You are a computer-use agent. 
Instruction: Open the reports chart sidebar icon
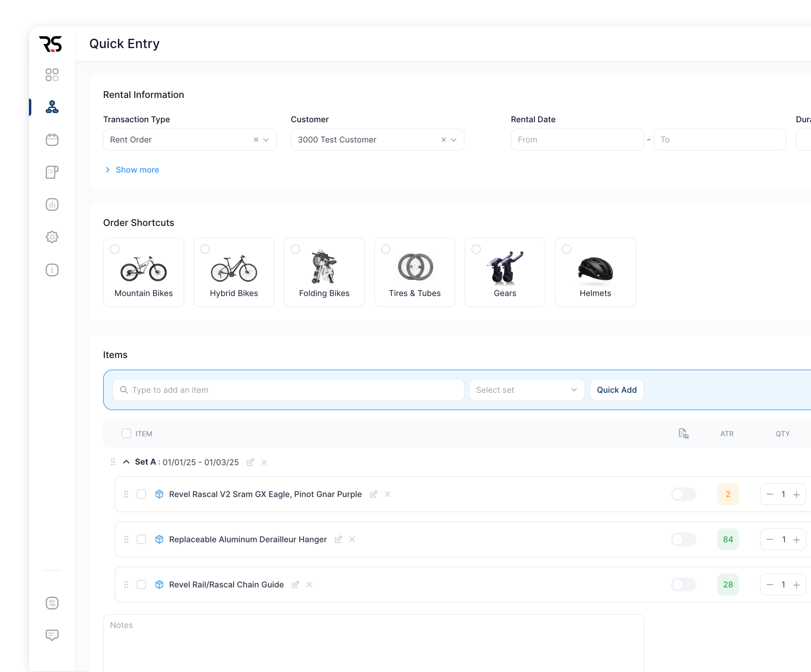pyautogui.click(x=52, y=204)
